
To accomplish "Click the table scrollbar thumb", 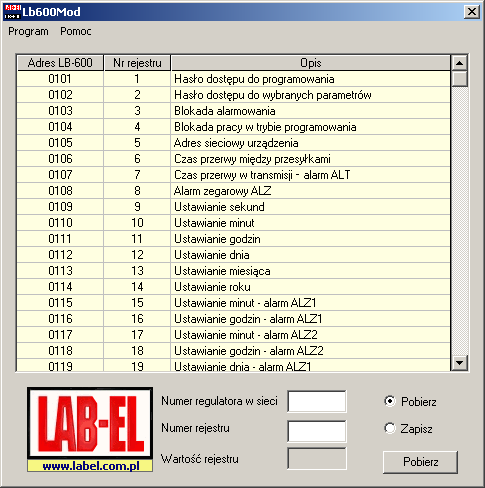I will pos(460,79).
